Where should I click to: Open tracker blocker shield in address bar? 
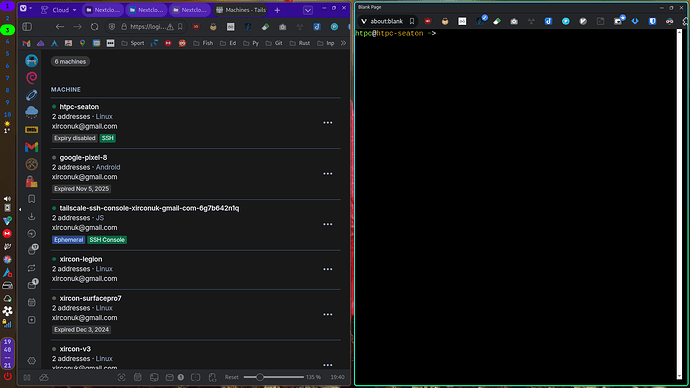pyautogui.click(x=112, y=27)
